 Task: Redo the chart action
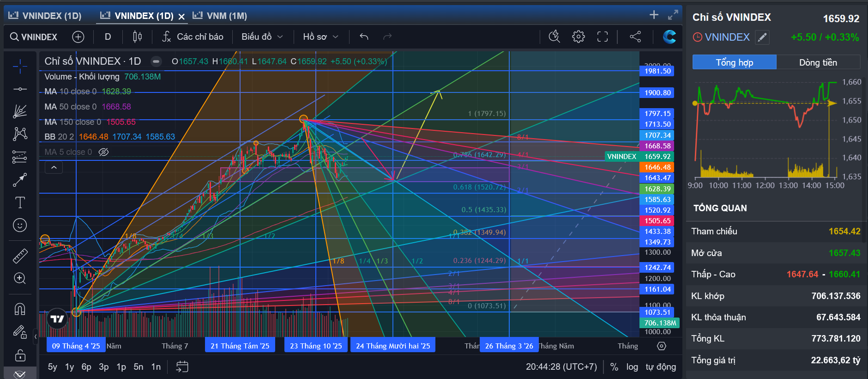(387, 37)
